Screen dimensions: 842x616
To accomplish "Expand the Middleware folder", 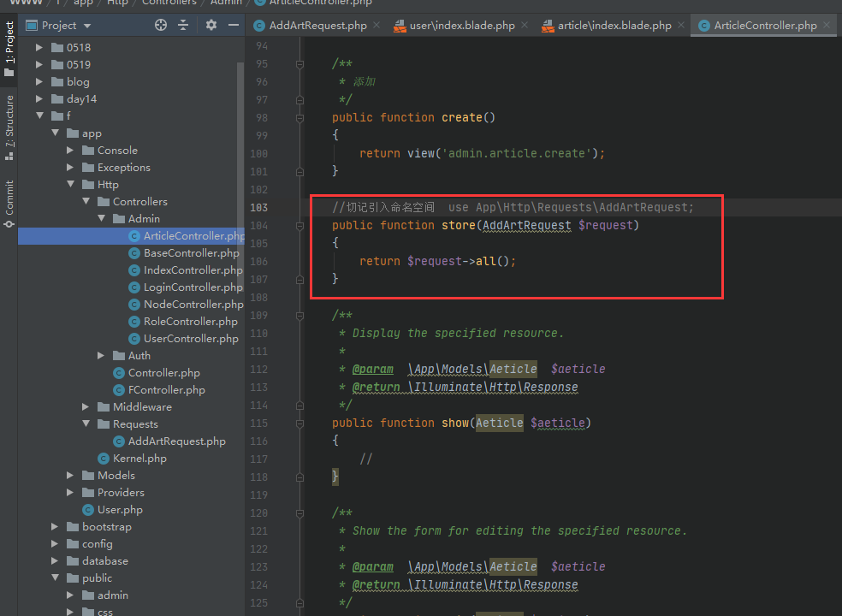I will click(86, 407).
